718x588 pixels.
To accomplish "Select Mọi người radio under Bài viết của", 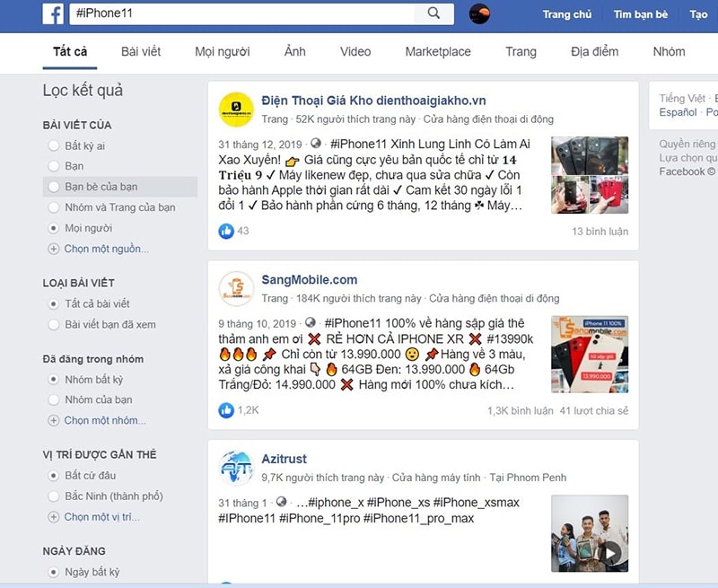I will click(54, 228).
